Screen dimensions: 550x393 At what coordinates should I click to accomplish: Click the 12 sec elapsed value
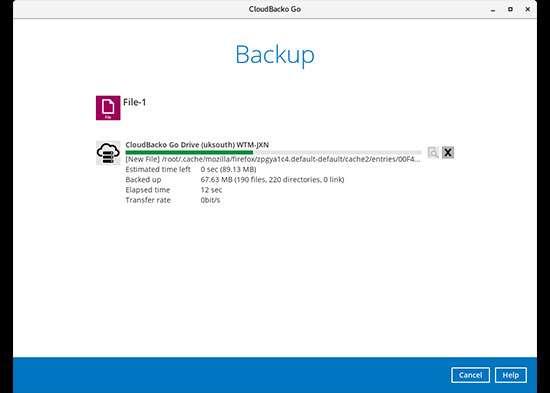point(211,190)
